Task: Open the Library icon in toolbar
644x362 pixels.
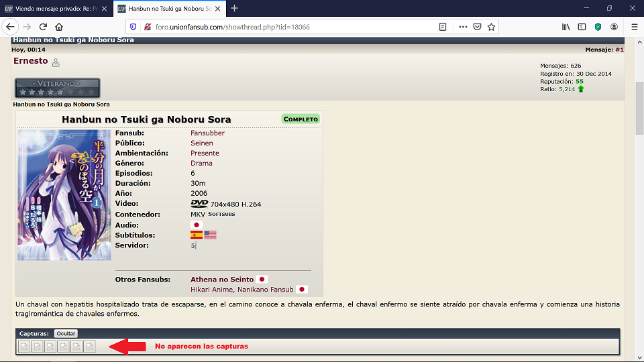Action: tap(566, 27)
